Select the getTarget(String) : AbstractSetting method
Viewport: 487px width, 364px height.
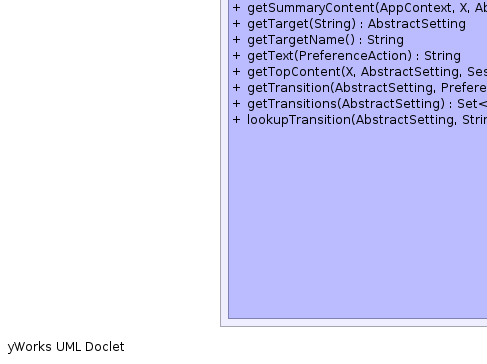point(356,24)
